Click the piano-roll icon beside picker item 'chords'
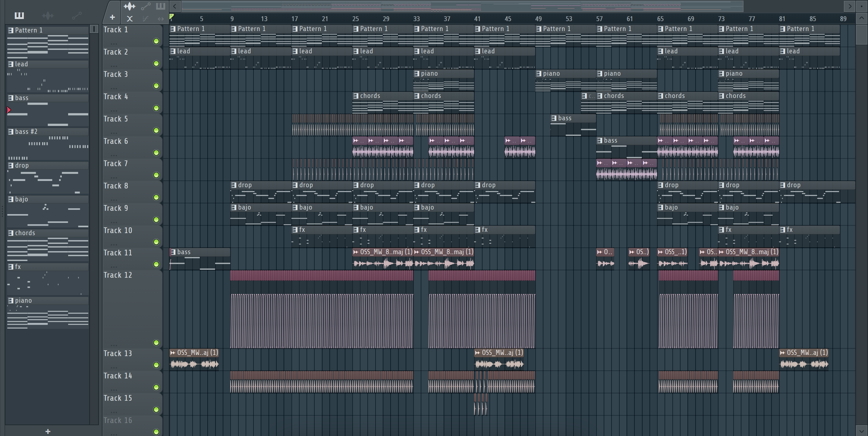This screenshot has width=868, height=436. (11, 233)
